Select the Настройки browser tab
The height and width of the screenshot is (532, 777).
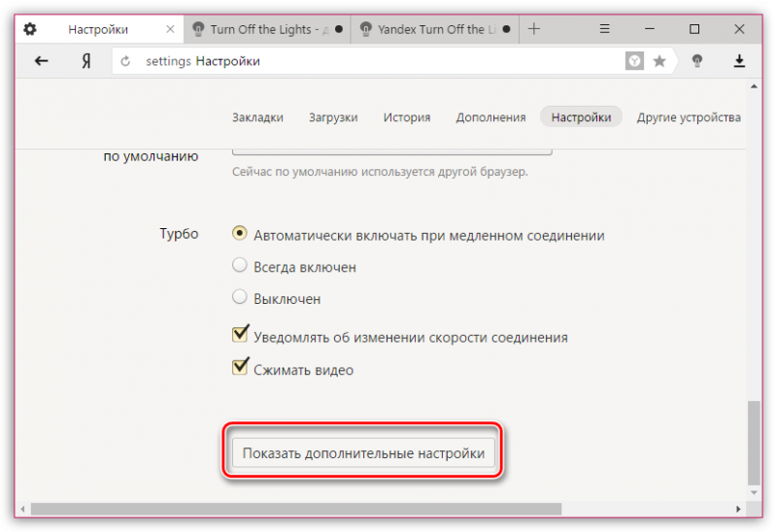pos(99,29)
